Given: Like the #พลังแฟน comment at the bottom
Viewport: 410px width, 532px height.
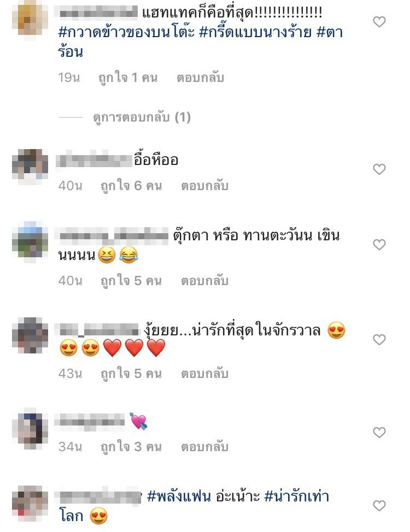Looking at the screenshot, I should pyautogui.click(x=379, y=506).
